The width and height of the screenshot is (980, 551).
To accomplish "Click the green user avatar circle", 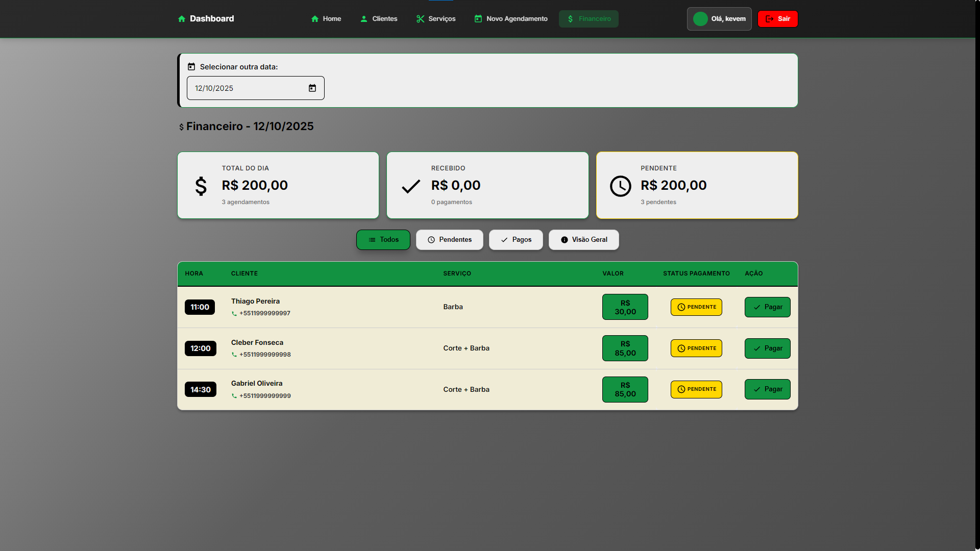I will (700, 19).
